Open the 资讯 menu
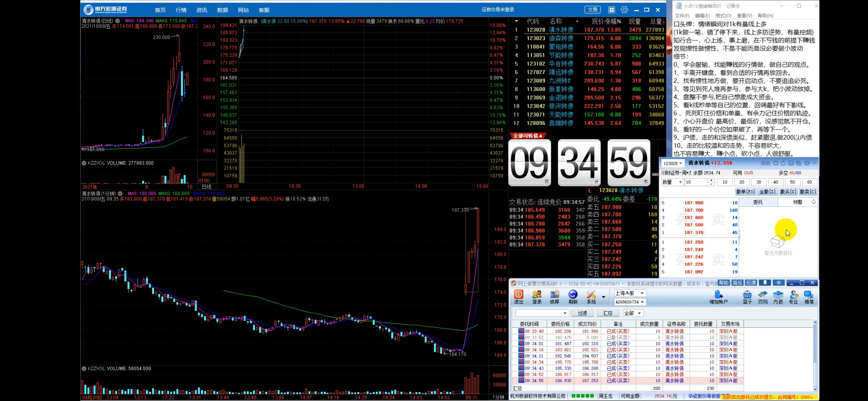This screenshot has width=868, height=401. coord(202,10)
